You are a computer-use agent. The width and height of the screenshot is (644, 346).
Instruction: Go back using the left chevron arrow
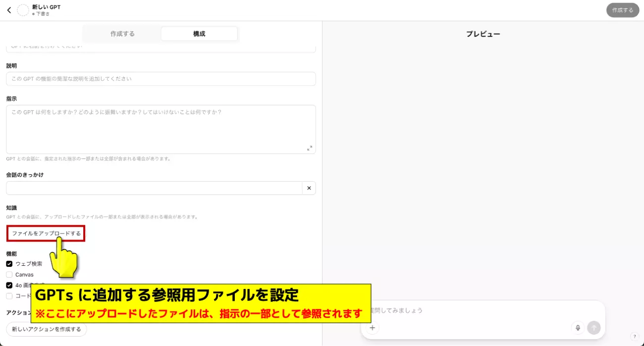[x=9, y=10]
